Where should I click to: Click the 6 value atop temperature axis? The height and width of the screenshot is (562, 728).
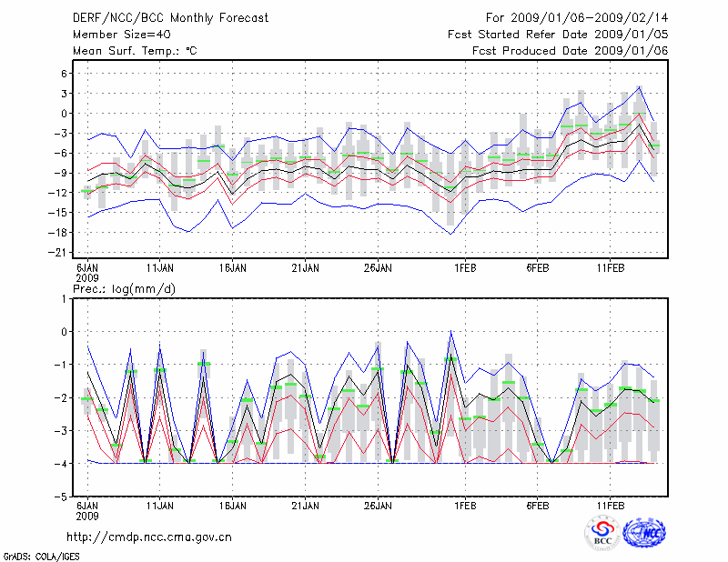tap(65, 74)
